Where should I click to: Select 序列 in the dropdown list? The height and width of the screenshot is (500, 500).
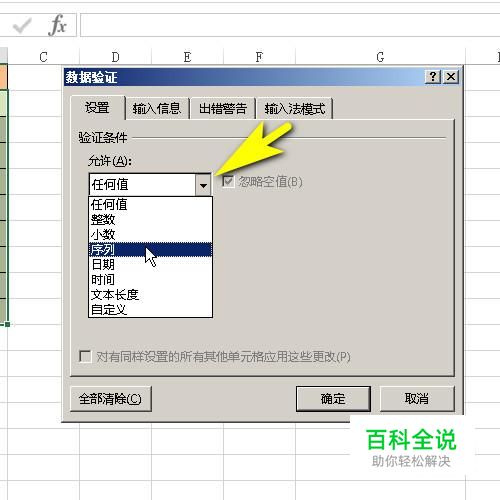150,249
